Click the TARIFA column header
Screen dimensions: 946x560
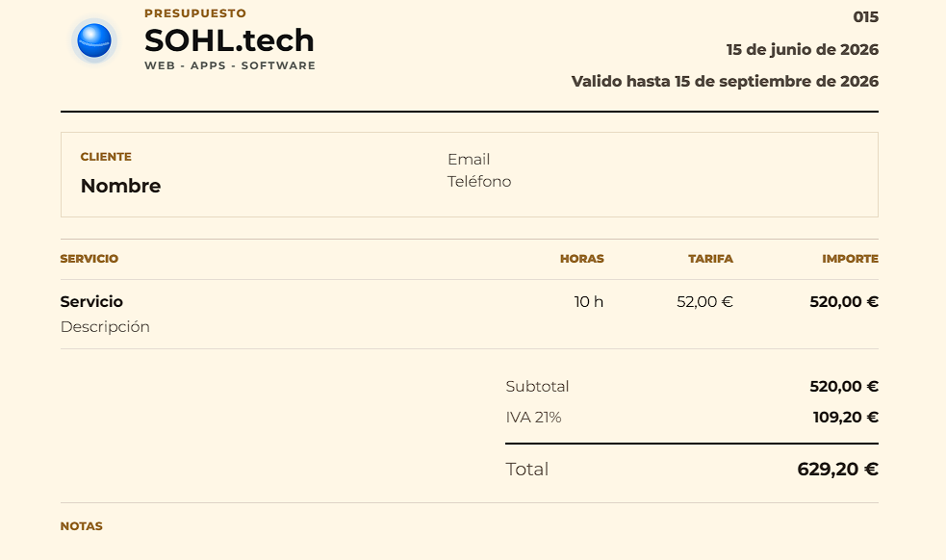coord(711,259)
